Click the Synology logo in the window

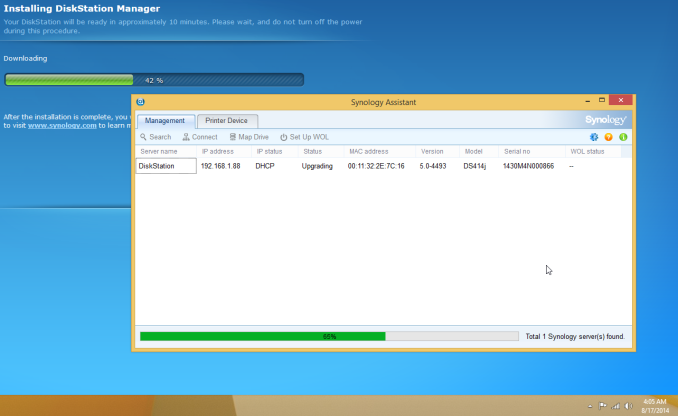[x=605, y=120]
